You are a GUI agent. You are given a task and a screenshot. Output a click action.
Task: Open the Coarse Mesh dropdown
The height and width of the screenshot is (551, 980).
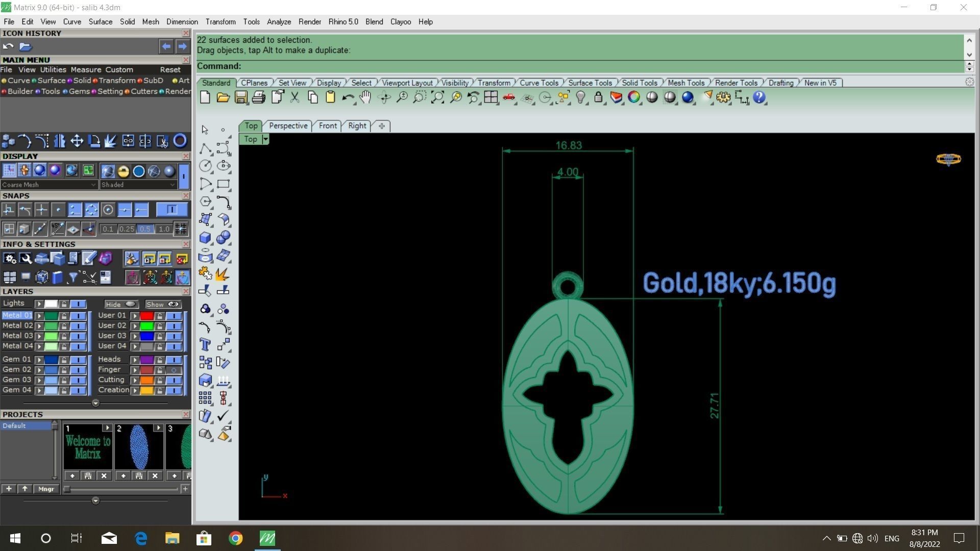click(x=48, y=185)
